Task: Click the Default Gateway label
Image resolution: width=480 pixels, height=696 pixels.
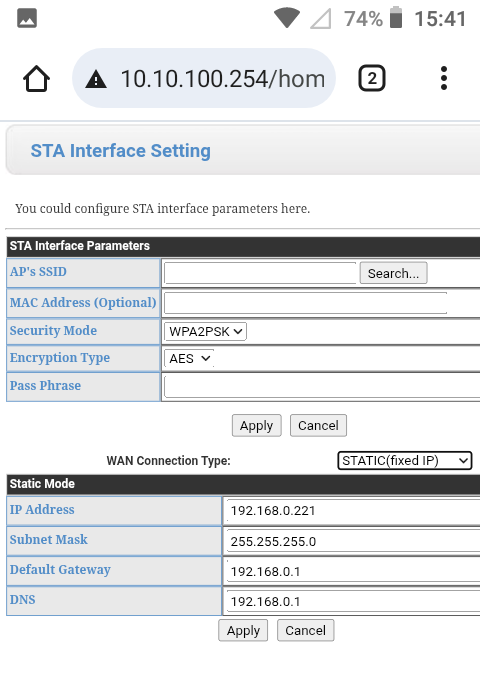Action: coord(60,569)
